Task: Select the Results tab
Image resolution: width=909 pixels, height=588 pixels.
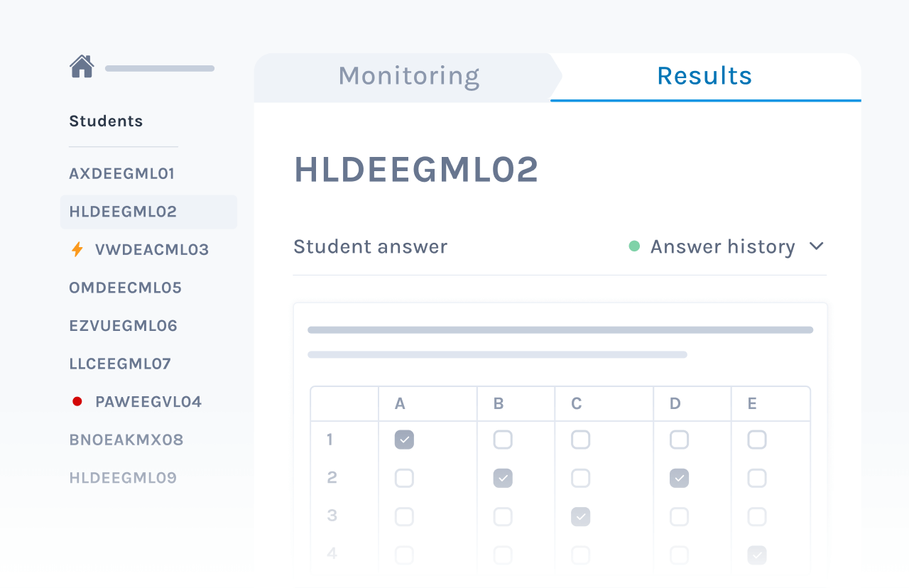Action: click(x=704, y=76)
